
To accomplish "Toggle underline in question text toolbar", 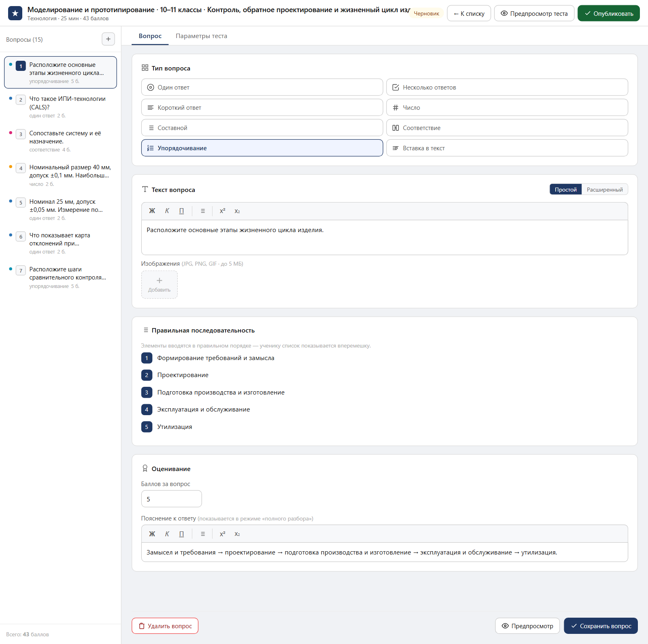I will (181, 211).
